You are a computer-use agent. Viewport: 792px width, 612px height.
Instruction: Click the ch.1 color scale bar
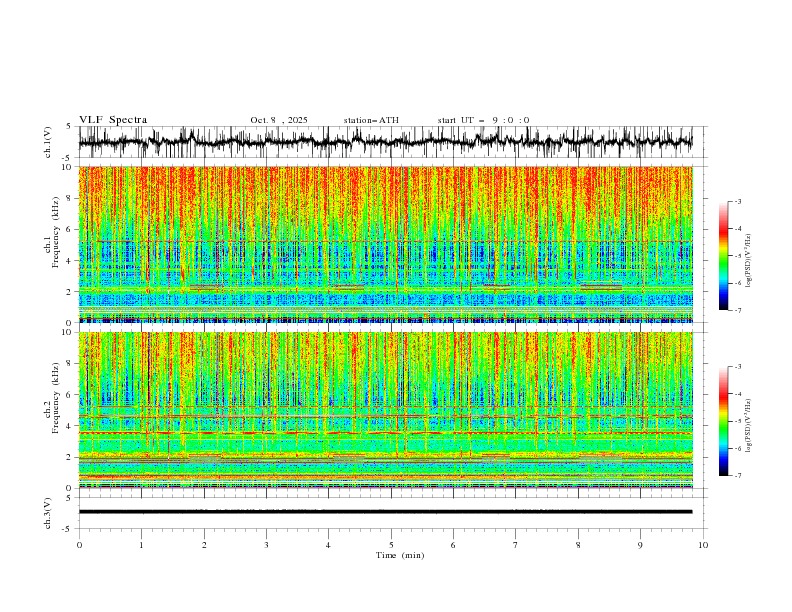click(x=723, y=256)
